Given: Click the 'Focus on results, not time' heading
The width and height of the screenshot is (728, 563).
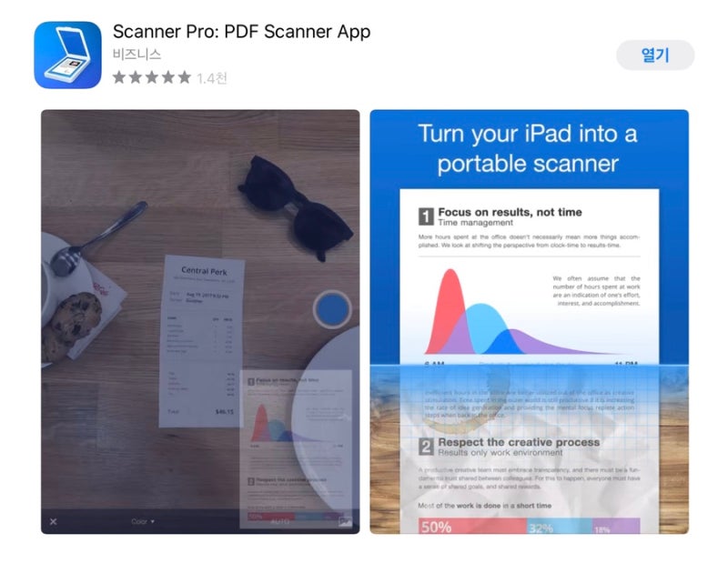Looking at the screenshot, I should click(x=510, y=212).
